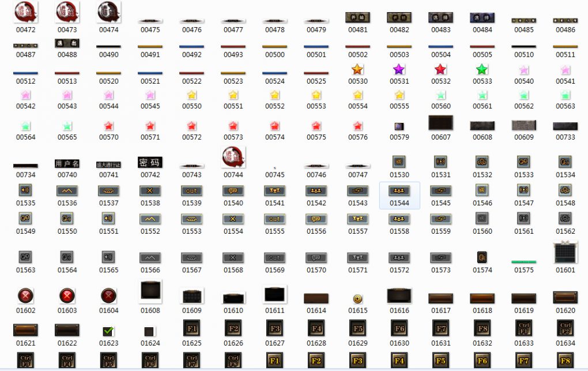Click the highlighted file 01544
The height and width of the screenshot is (371, 588).
tap(399, 191)
